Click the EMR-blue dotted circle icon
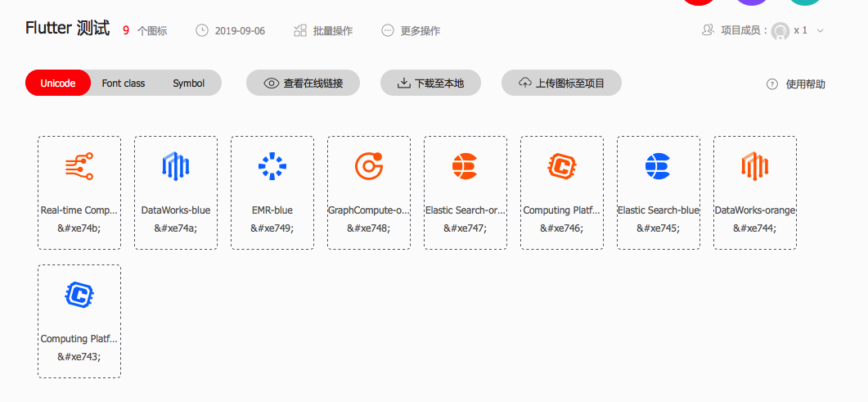Image resolution: width=868 pixels, height=402 pixels. pyautogui.click(x=272, y=165)
